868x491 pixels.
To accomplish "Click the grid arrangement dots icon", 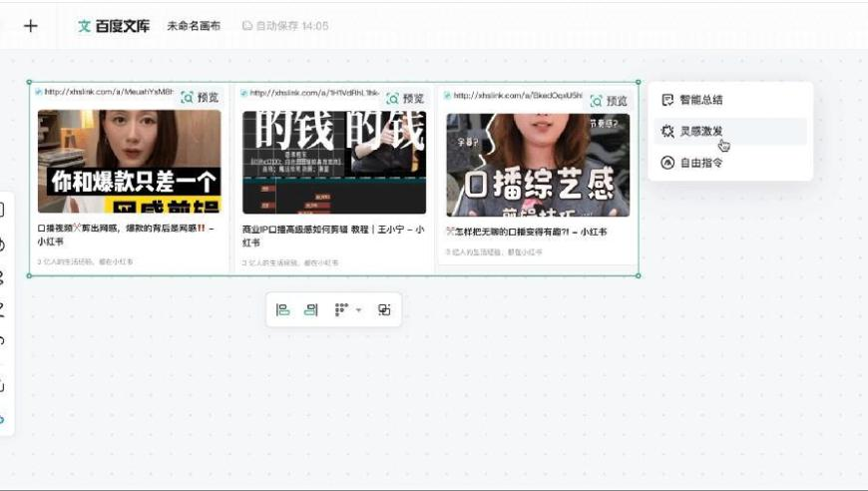I will coord(341,310).
